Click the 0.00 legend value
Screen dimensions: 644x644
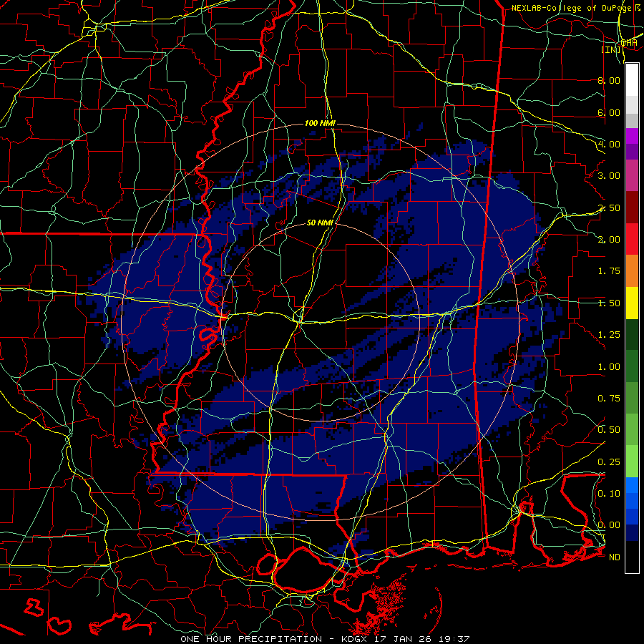click(609, 525)
